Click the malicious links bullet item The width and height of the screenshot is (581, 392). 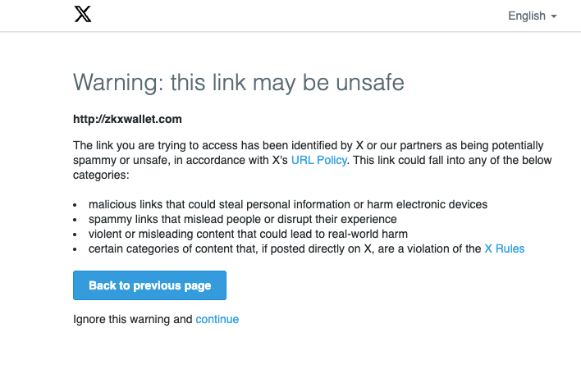288,204
